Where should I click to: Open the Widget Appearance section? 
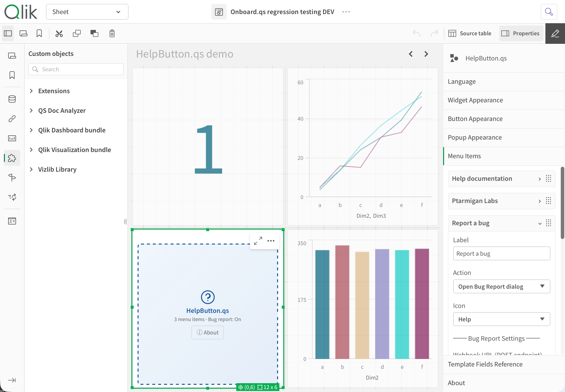(x=475, y=100)
